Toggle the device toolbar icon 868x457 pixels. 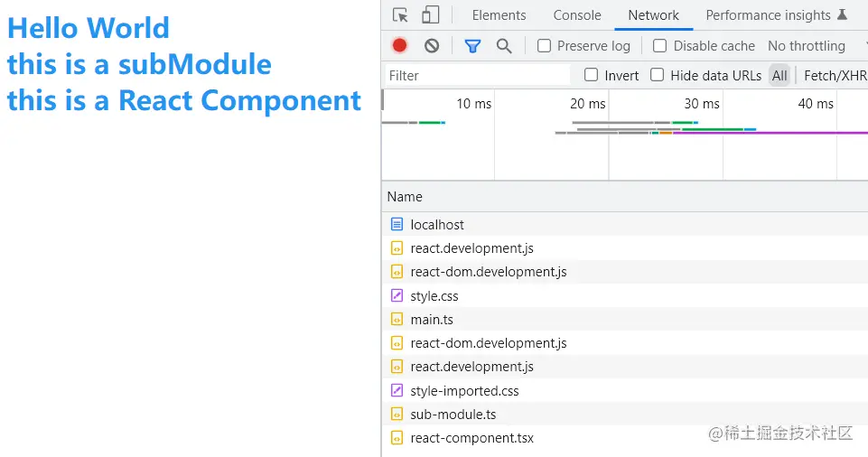[430, 15]
